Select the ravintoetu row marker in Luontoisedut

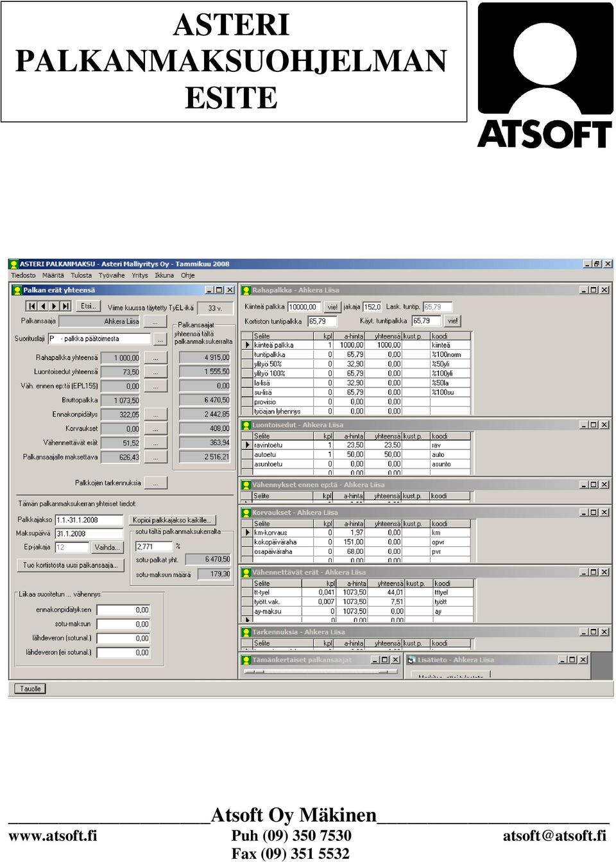click(x=247, y=445)
